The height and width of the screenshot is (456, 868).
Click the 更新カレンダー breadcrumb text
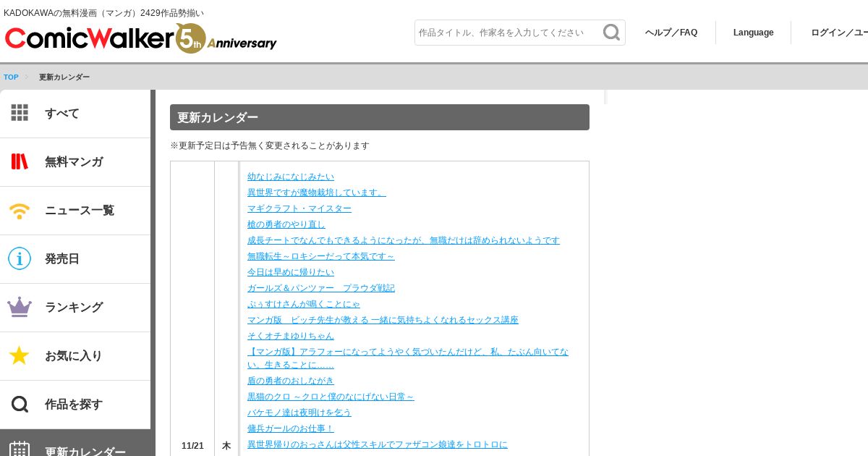[x=64, y=77]
